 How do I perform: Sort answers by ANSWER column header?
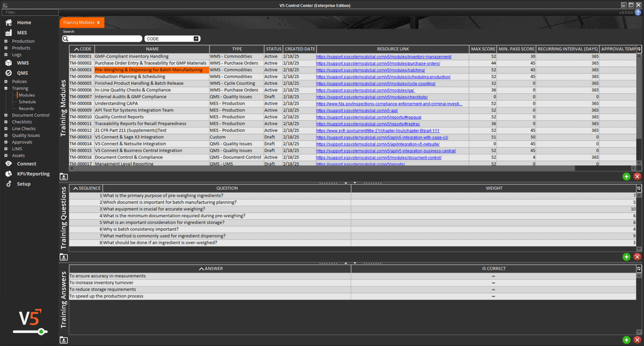(x=210, y=269)
